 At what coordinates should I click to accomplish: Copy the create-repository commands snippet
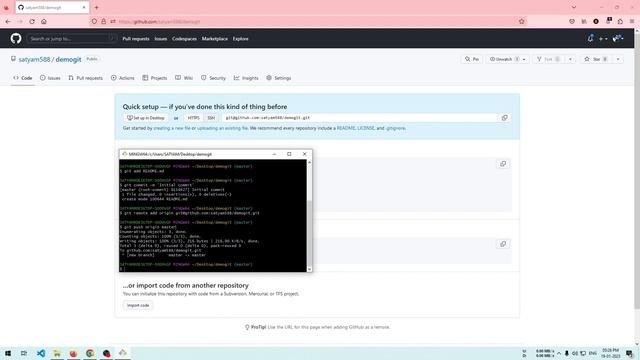[x=503, y=164]
